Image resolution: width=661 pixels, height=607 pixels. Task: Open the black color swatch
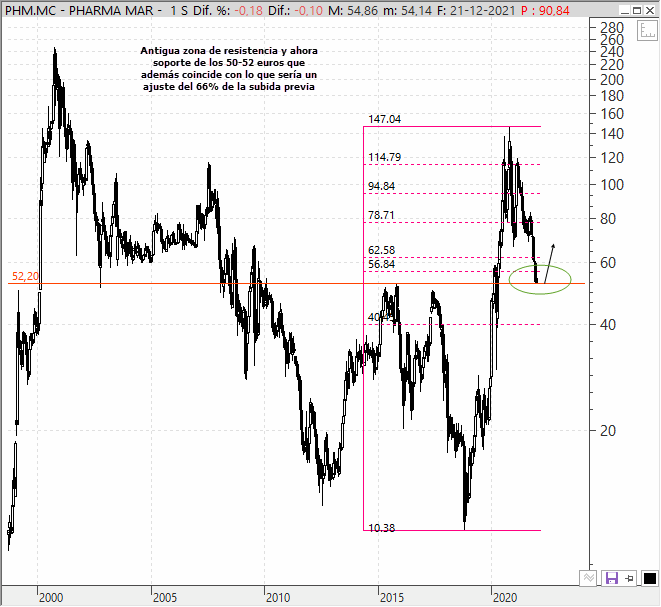click(x=650, y=578)
